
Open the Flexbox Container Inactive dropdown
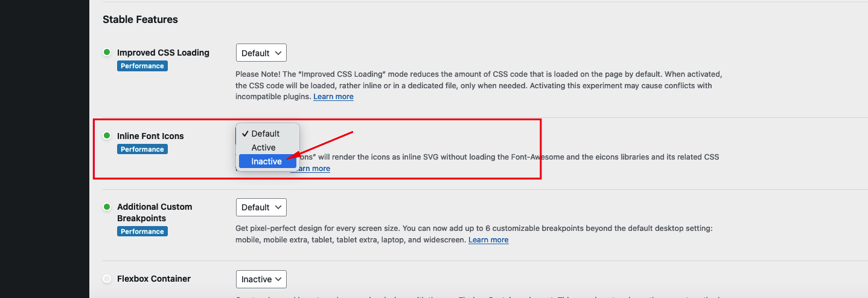(x=261, y=279)
